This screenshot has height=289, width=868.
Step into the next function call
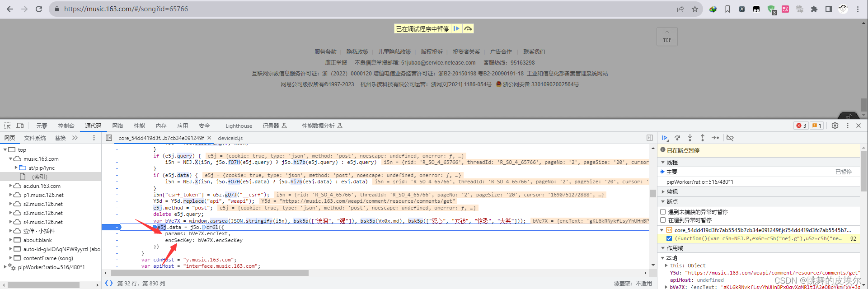click(x=690, y=138)
